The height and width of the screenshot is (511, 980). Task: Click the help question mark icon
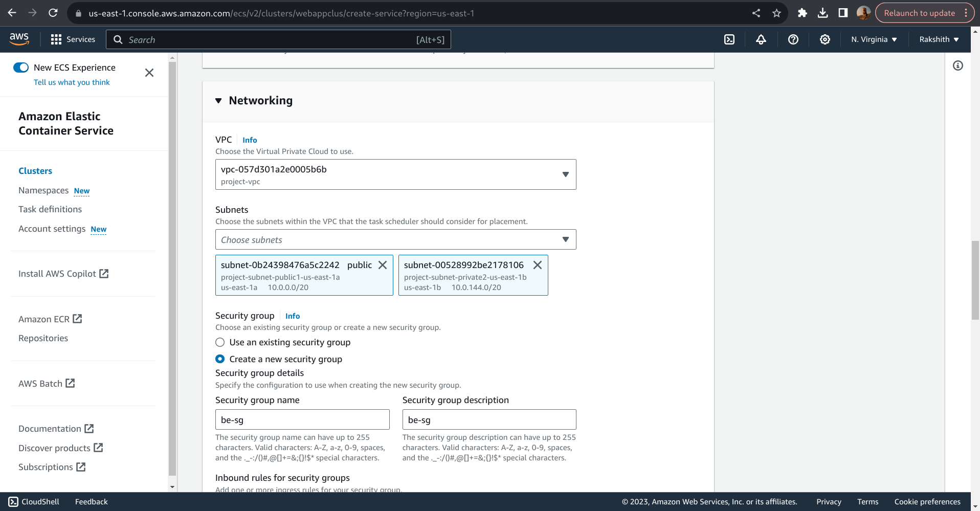coord(793,39)
